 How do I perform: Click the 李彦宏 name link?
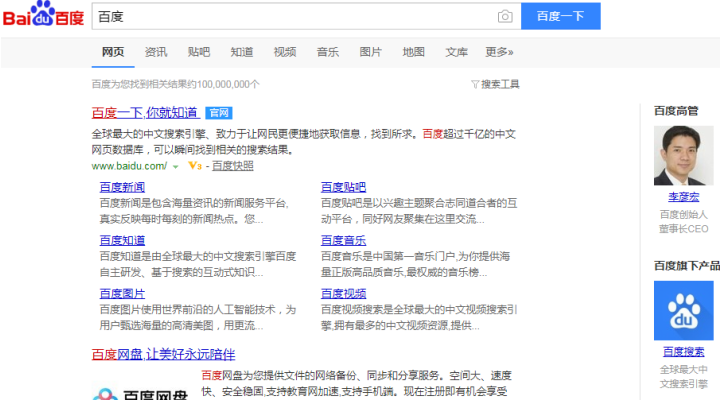click(x=683, y=197)
